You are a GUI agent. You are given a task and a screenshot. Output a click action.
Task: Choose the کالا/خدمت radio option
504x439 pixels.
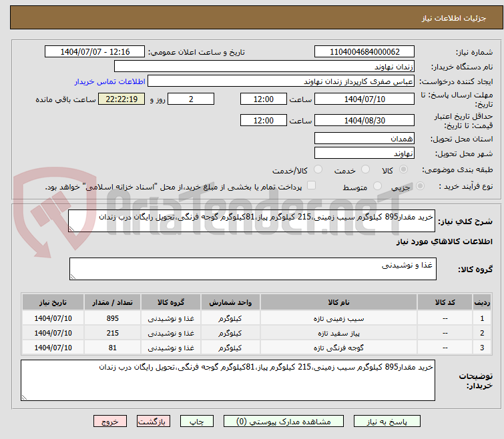[318, 170]
